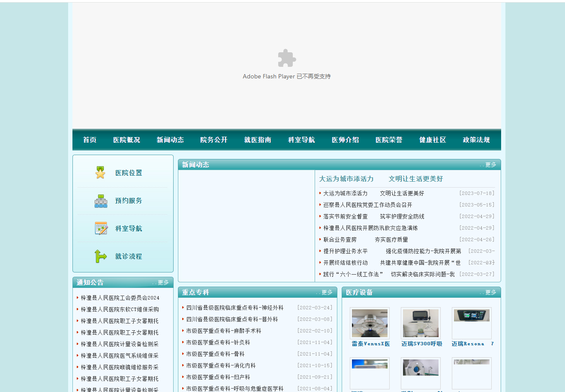The width and height of the screenshot is (565, 392).
Task: Go to 新闻动态 in nav bar
Action: tap(170, 140)
